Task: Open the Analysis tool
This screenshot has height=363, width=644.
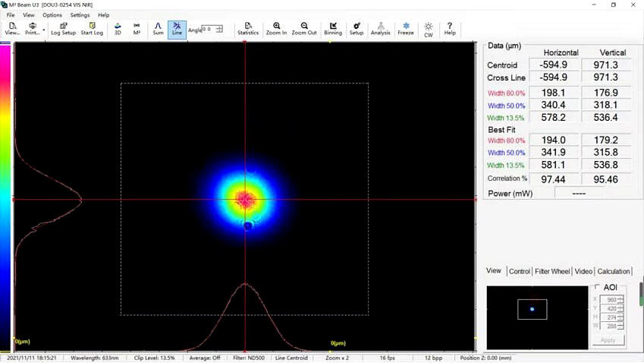Action: (x=381, y=29)
